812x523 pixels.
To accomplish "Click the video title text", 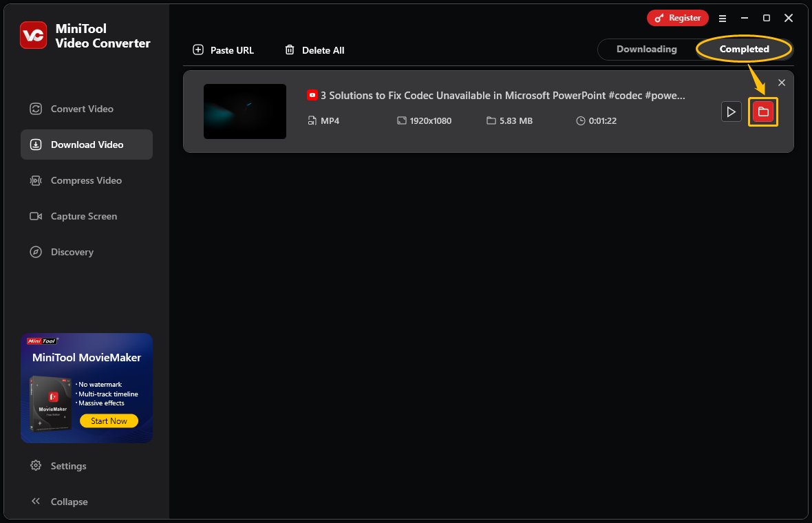I will point(502,95).
